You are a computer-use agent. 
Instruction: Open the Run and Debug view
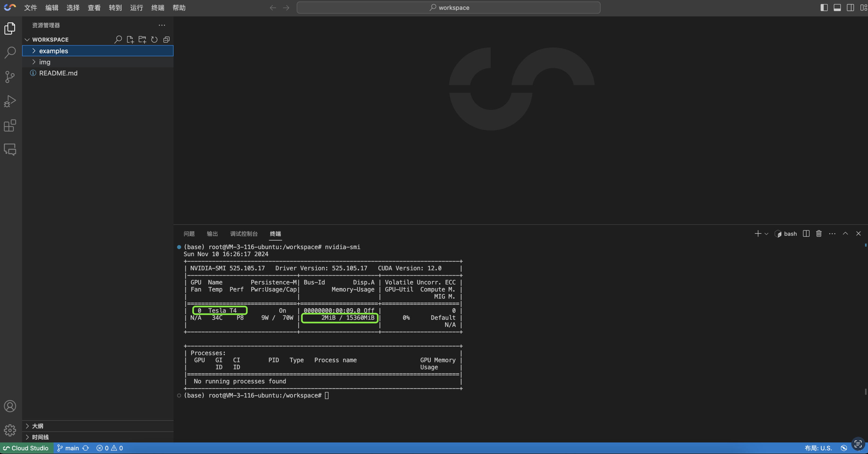pyautogui.click(x=10, y=101)
